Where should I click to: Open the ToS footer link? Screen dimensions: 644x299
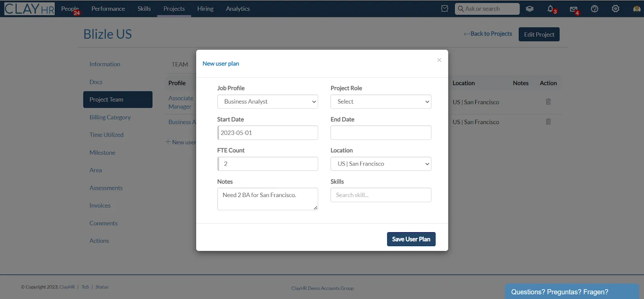(85, 287)
